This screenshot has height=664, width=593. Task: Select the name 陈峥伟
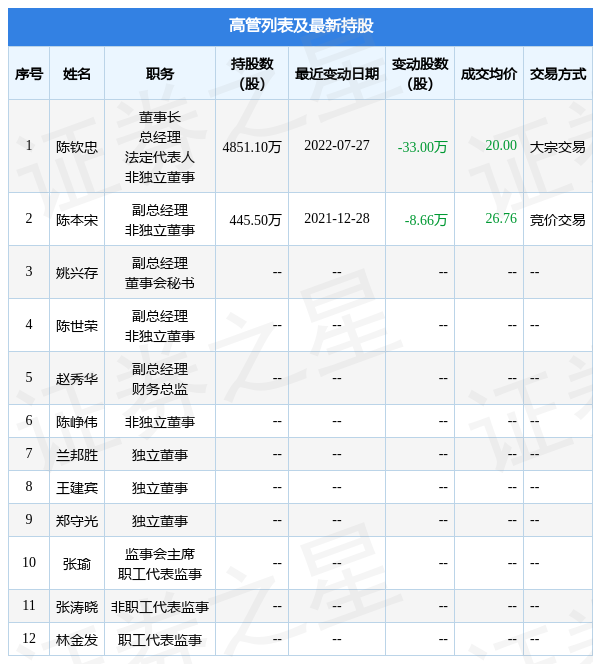77,422
